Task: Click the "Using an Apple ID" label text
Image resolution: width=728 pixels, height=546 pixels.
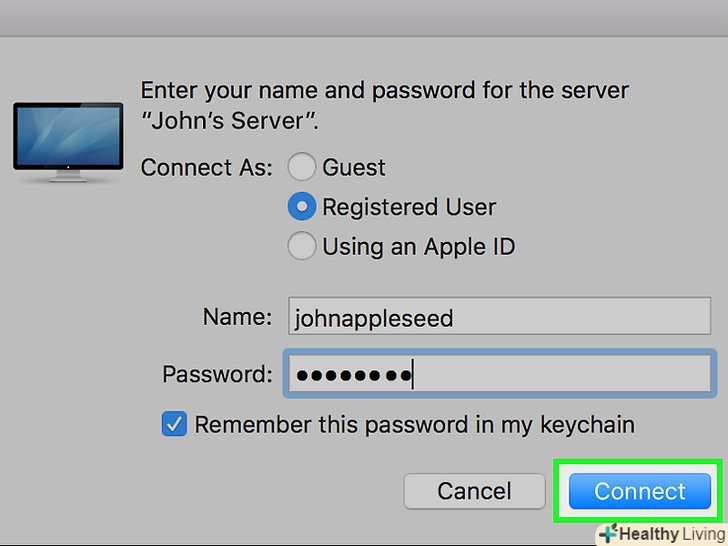Action: 418,246
